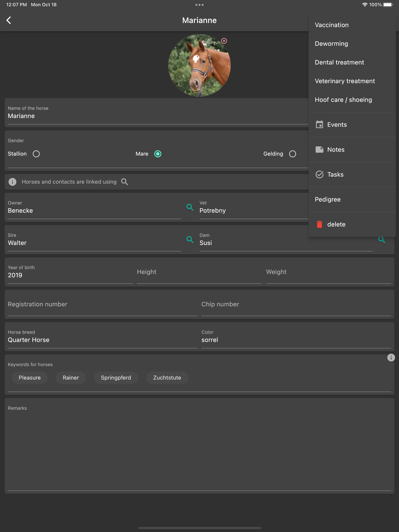Remove the horse photo with the red X
The width and height of the screenshot is (399, 532).
(x=224, y=41)
